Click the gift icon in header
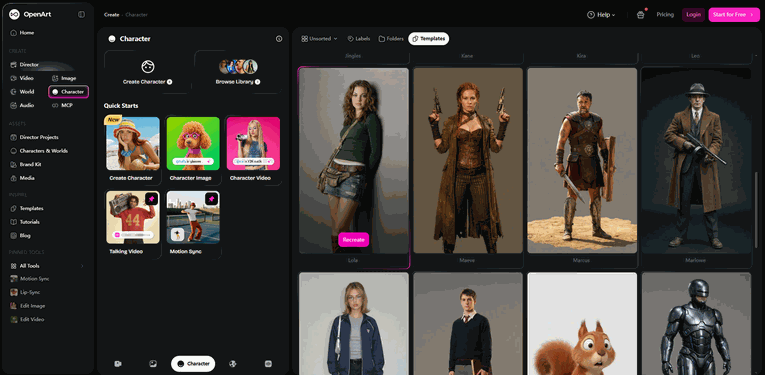 tap(641, 15)
